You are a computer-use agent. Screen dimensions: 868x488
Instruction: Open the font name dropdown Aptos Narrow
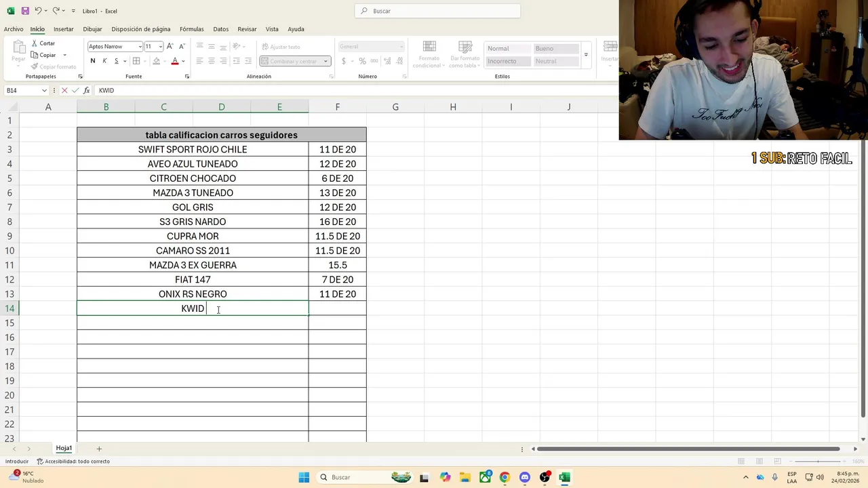140,47
